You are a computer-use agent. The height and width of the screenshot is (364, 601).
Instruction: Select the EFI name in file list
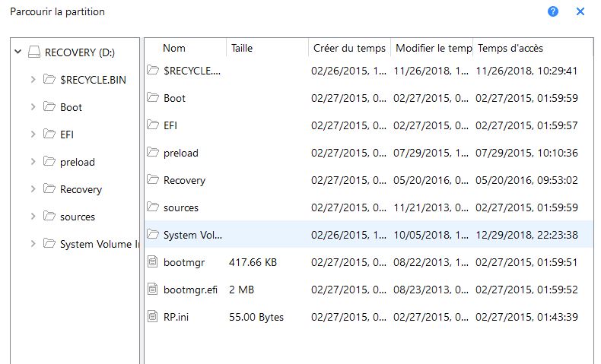170,125
